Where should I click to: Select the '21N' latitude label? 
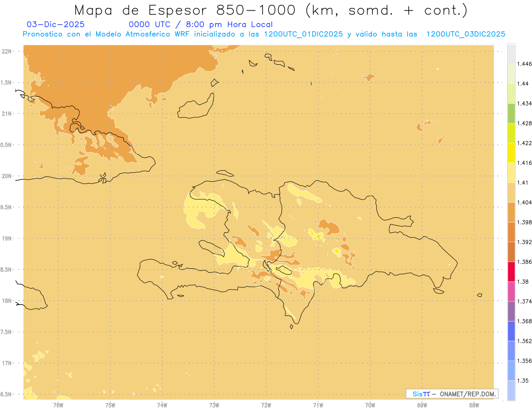pyautogui.click(x=7, y=114)
